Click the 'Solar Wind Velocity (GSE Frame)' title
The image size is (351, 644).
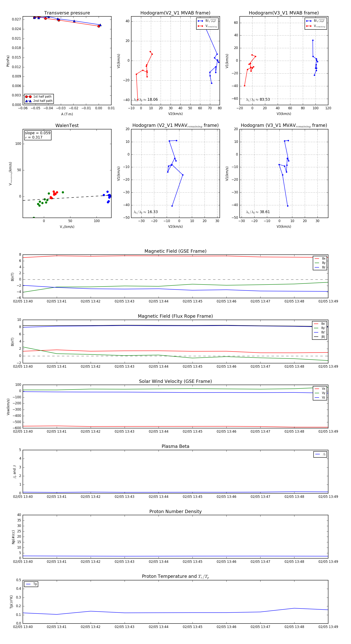[175, 382]
